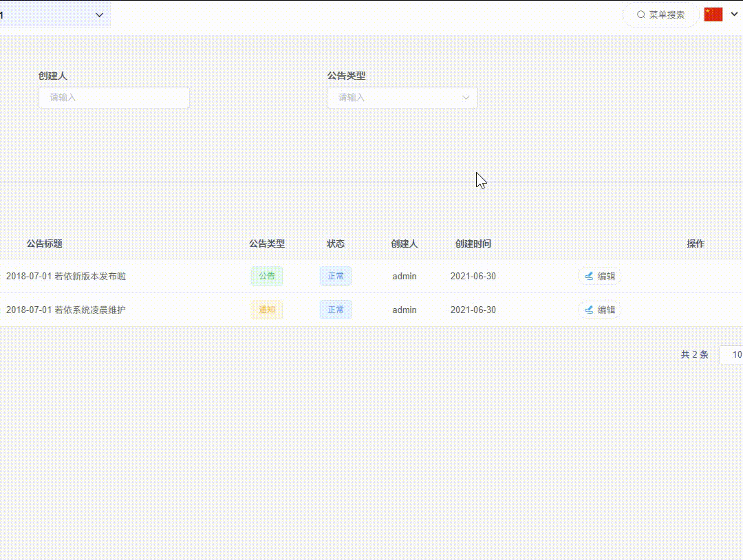The width and height of the screenshot is (743, 560).
Task: Open the top-left dropdown showing 1
Action: tap(55, 14)
